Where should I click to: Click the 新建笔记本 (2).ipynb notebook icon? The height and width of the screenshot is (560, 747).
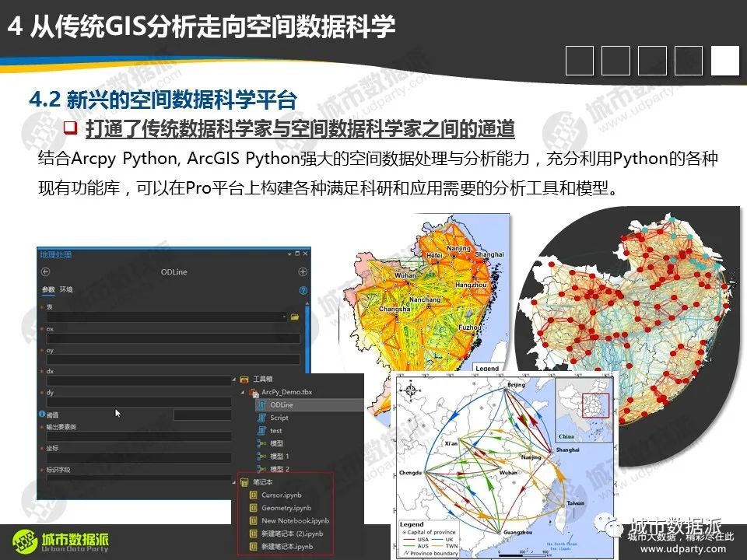[x=254, y=534]
